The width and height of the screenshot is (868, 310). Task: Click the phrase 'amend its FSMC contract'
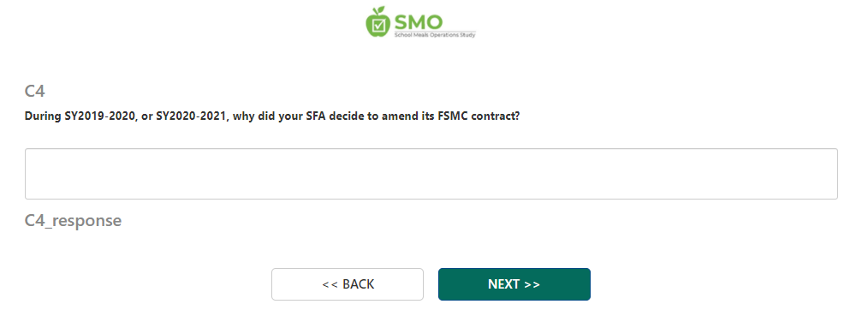click(x=450, y=116)
